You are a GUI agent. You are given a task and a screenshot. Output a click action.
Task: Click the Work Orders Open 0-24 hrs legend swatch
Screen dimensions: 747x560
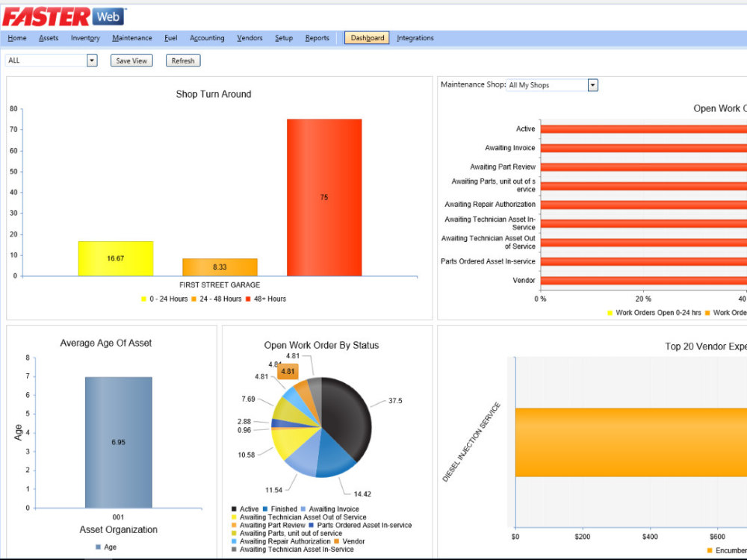(610, 313)
